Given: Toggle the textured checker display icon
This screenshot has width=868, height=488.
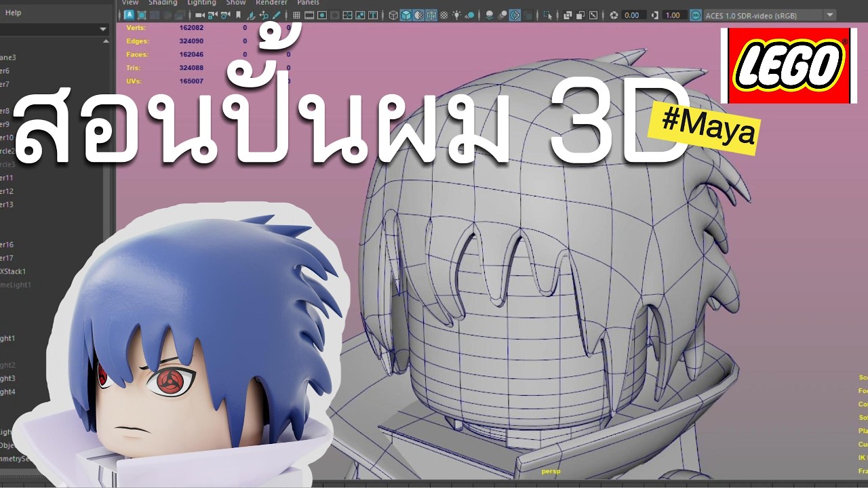Looking at the screenshot, I should pyautogui.click(x=443, y=15).
